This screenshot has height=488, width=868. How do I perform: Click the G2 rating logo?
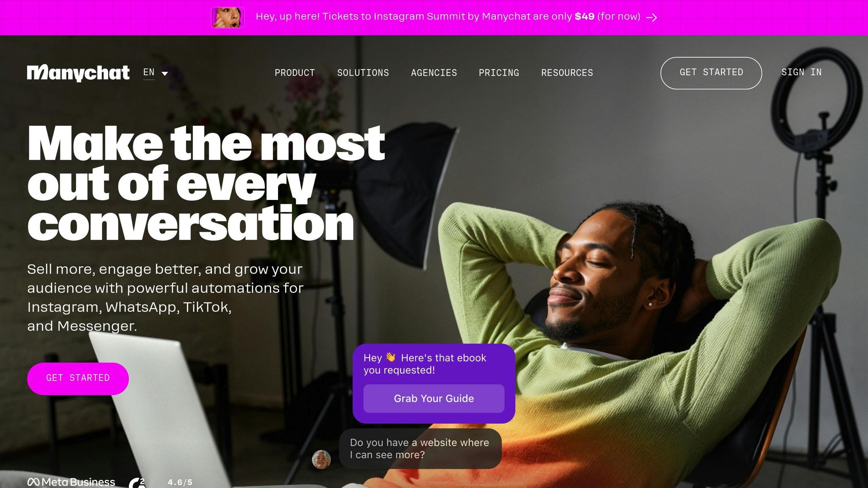pyautogui.click(x=137, y=482)
